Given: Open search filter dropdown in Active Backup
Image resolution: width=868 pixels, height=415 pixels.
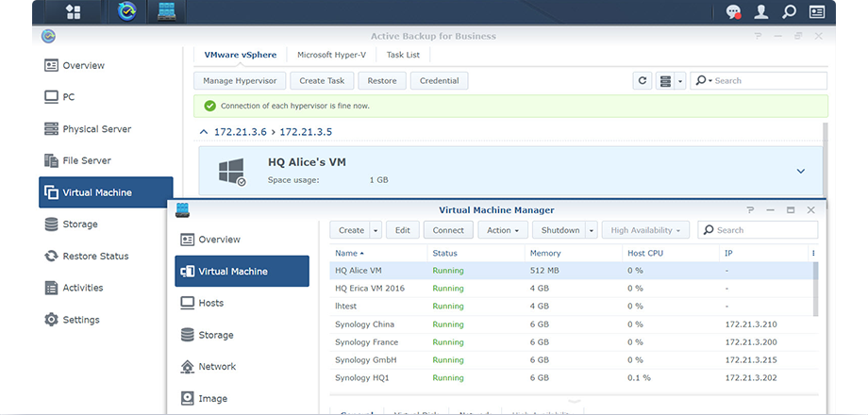Looking at the screenshot, I should coord(704,81).
